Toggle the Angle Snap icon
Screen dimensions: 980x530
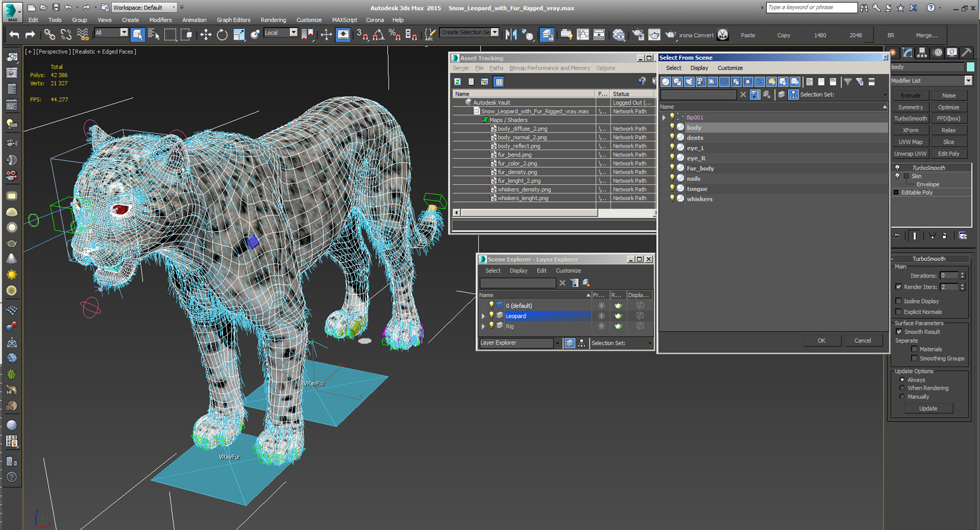(378, 34)
